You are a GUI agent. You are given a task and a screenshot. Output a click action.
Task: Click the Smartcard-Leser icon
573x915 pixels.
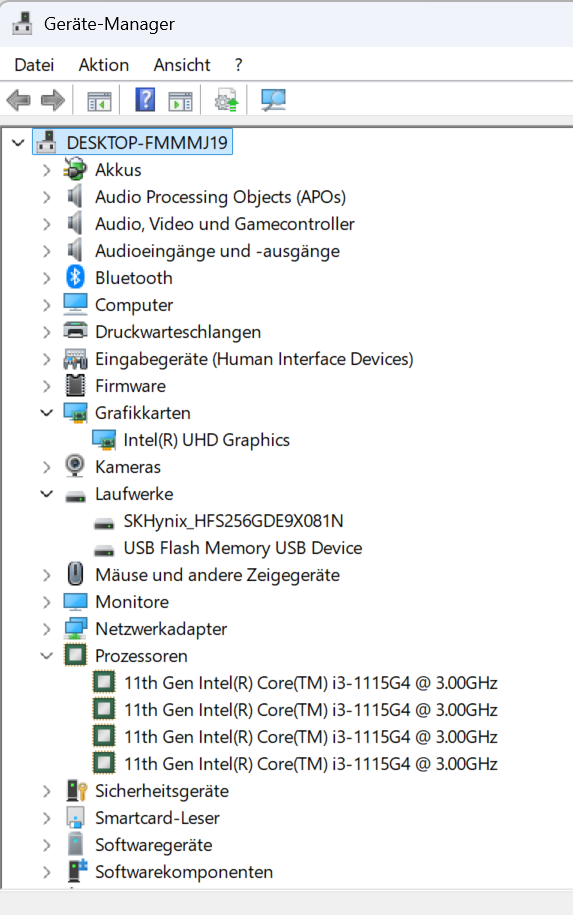75,818
